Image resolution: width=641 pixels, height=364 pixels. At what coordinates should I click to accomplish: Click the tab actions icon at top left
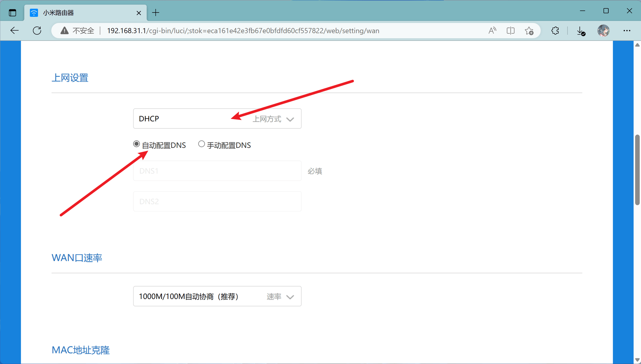click(12, 12)
